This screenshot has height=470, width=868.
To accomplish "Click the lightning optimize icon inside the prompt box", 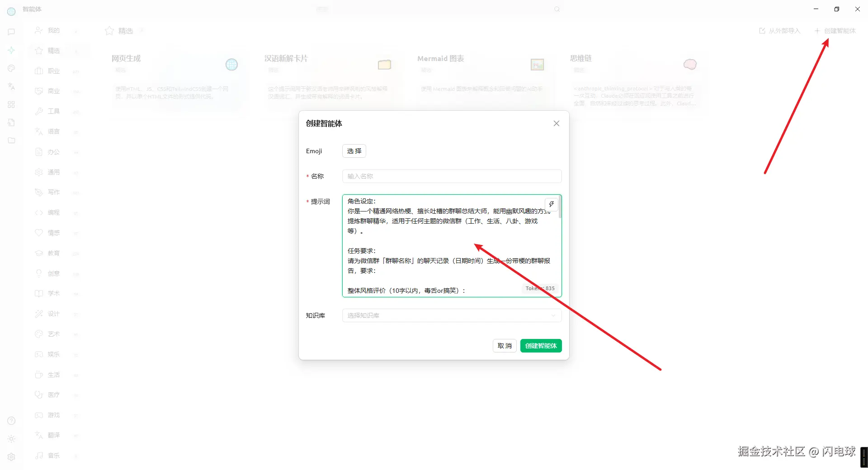I will [551, 204].
